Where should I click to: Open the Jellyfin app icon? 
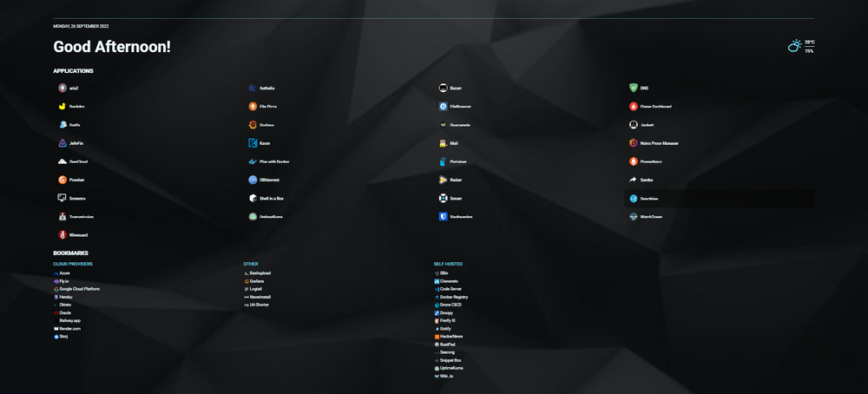pyautogui.click(x=62, y=143)
